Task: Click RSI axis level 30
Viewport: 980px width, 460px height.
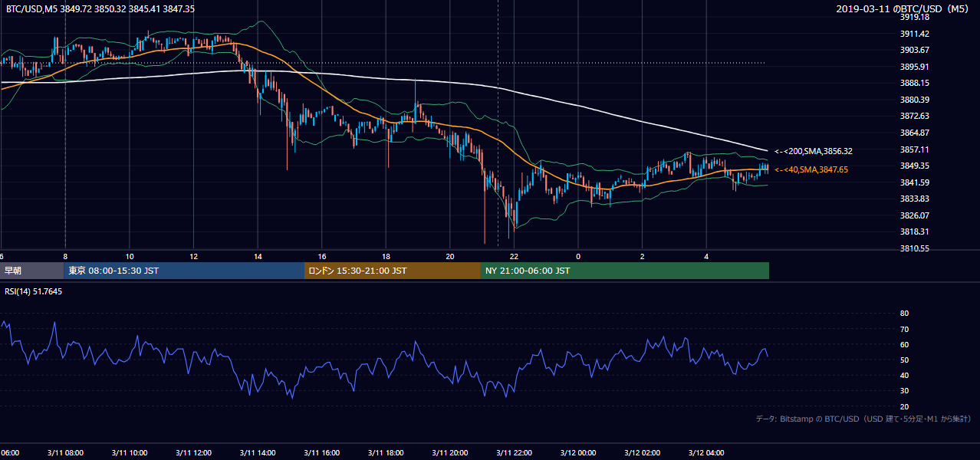Action: [x=904, y=391]
